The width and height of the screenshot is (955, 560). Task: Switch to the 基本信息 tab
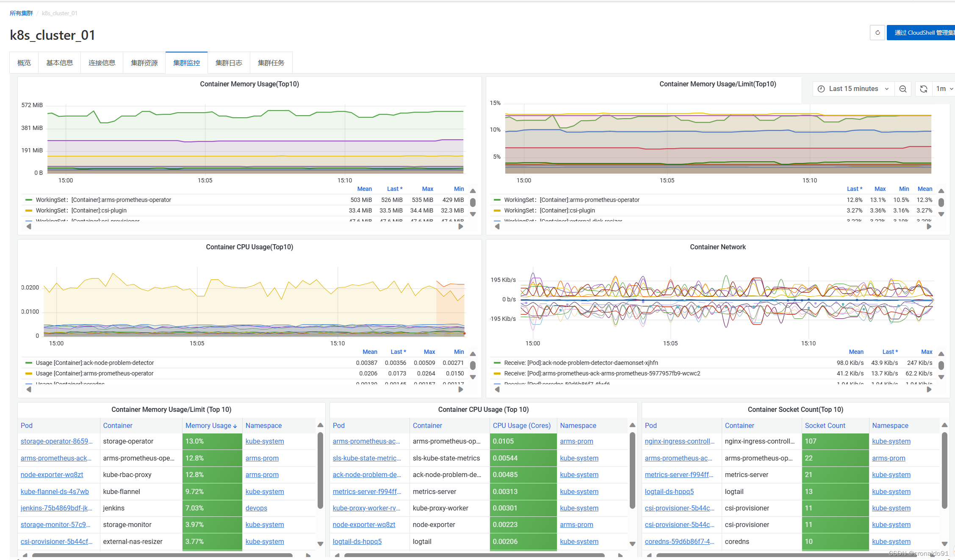(60, 63)
